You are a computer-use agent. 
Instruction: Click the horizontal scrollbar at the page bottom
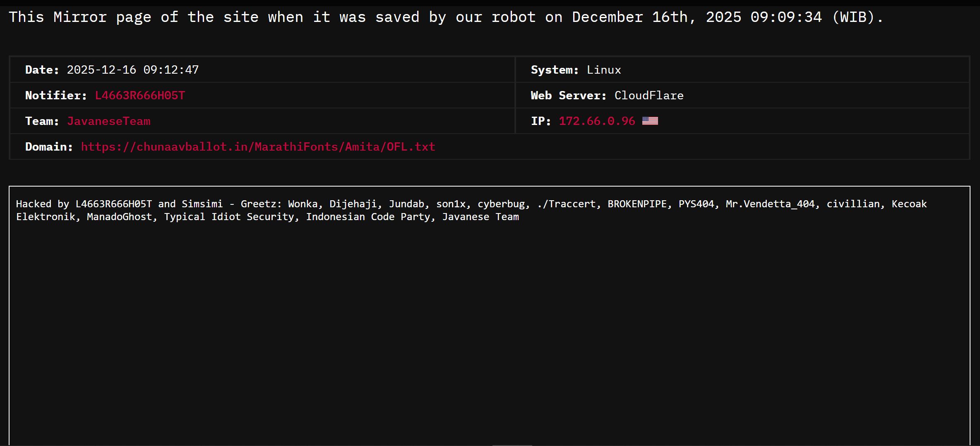coord(512,445)
